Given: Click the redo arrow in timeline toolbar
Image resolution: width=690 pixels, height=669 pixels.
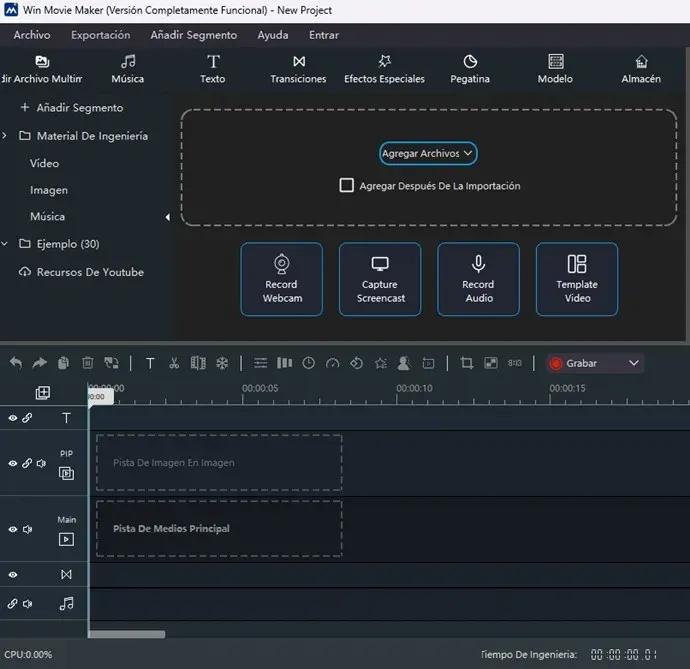Looking at the screenshot, I should pos(40,363).
